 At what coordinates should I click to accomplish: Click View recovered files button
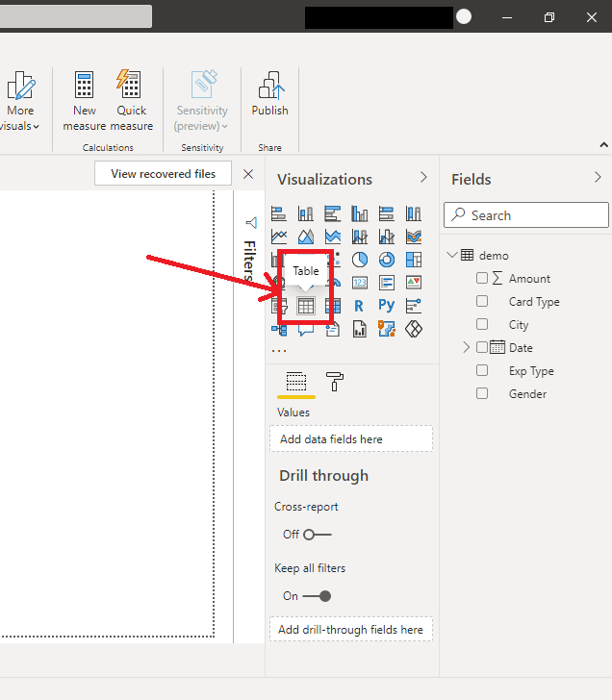163,173
